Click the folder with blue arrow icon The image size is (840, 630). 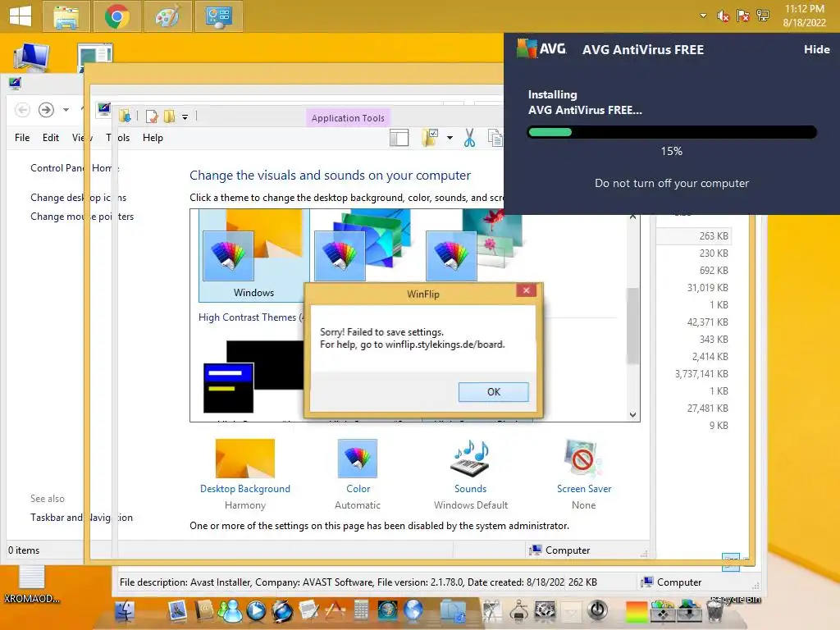[x=125, y=116]
